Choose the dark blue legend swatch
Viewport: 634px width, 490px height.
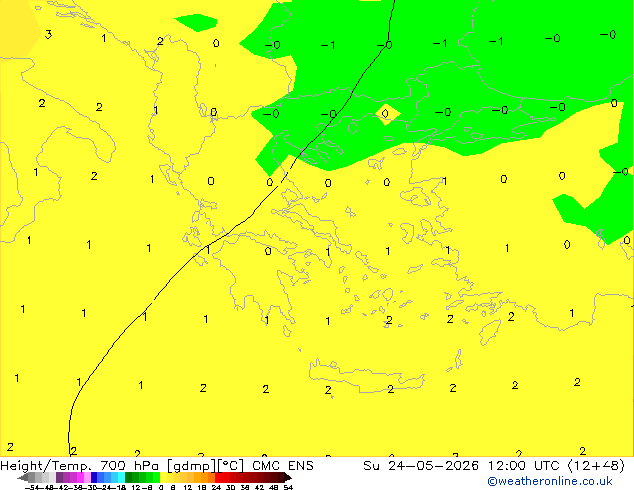94,477
